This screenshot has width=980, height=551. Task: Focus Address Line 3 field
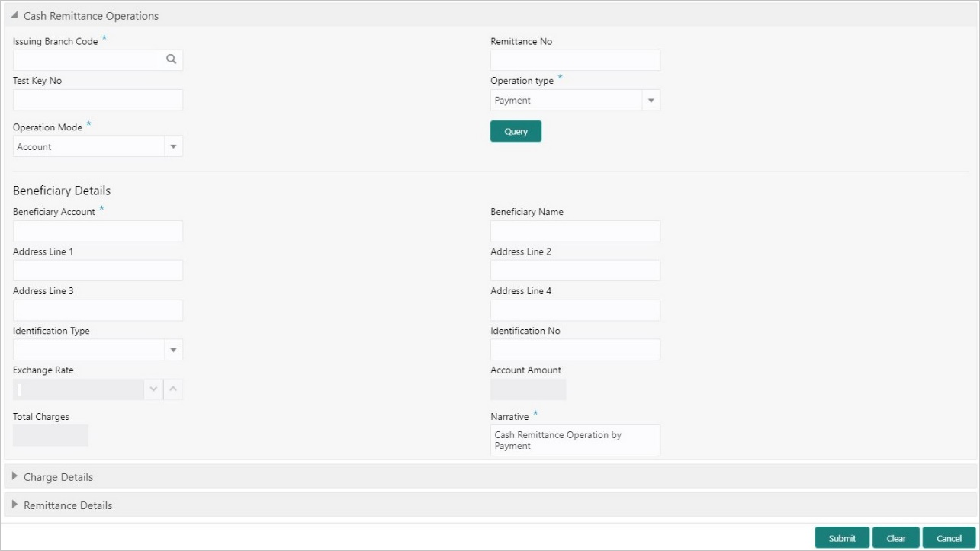98,310
